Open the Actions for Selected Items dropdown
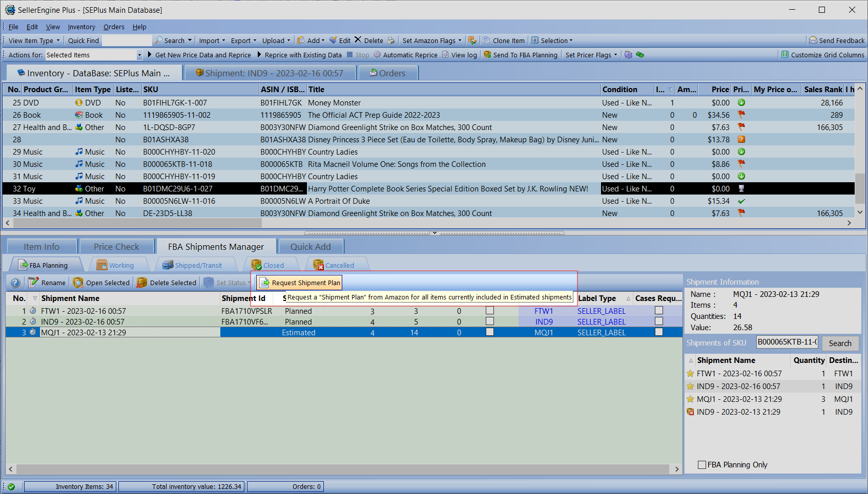868x494 pixels. pyautogui.click(x=139, y=55)
